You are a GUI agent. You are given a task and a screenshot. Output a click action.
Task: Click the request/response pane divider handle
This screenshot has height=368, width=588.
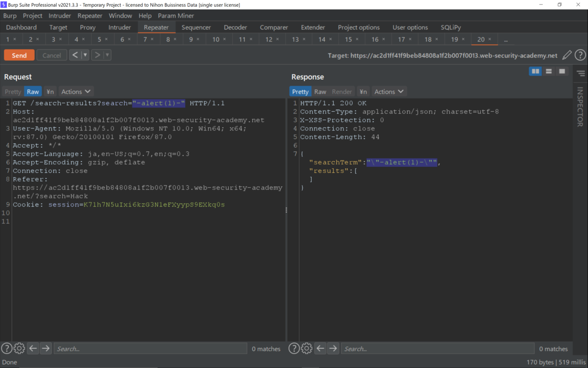tap(287, 210)
